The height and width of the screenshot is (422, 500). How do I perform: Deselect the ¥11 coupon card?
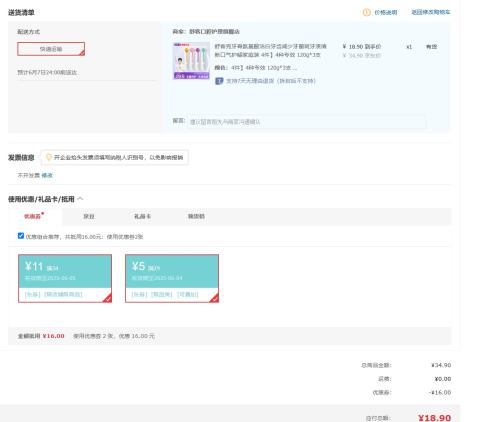pos(65,278)
